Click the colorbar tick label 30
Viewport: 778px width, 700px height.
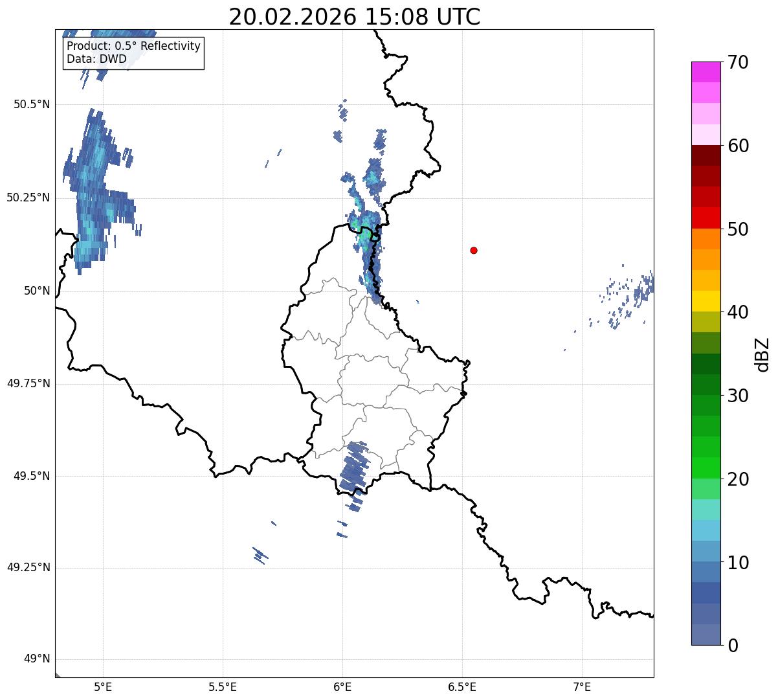(738, 396)
